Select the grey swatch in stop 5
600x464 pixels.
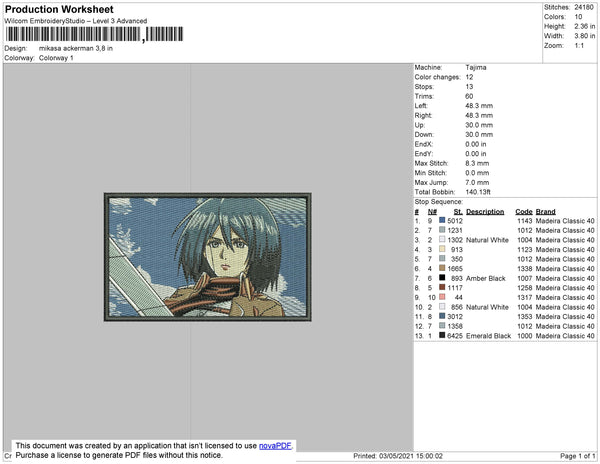pyautogui.click(x=442, y=259)
